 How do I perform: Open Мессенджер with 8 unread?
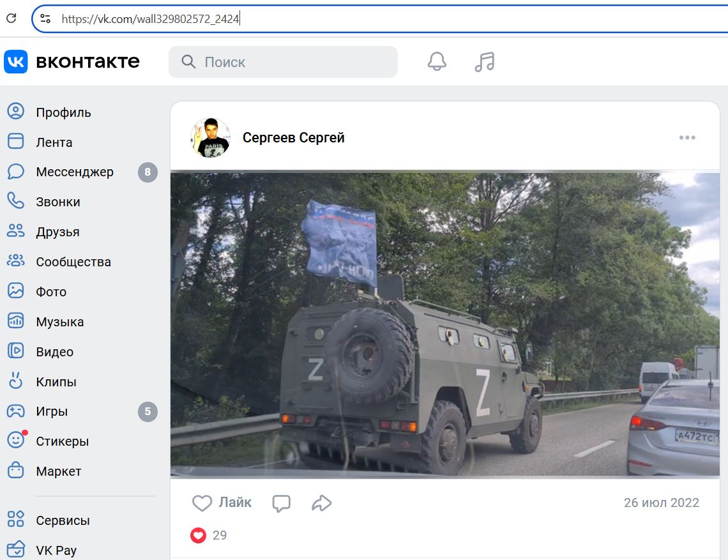75,172
